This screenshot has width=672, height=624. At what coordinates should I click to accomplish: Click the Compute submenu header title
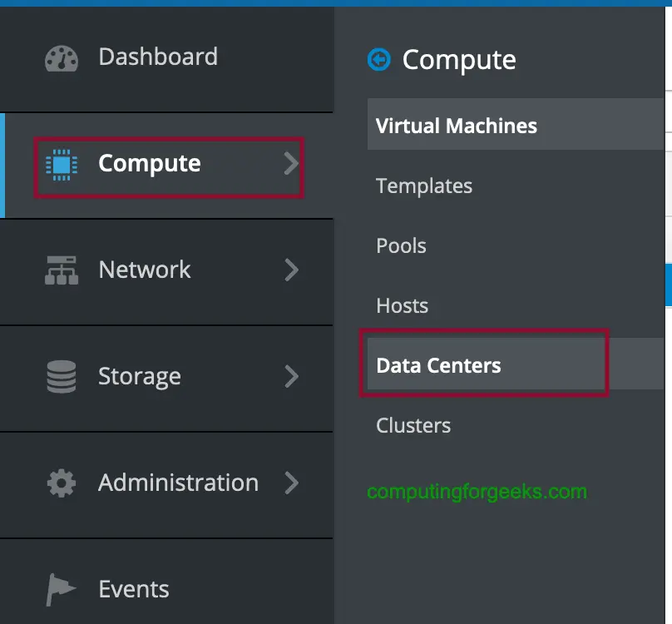point(459,61)
